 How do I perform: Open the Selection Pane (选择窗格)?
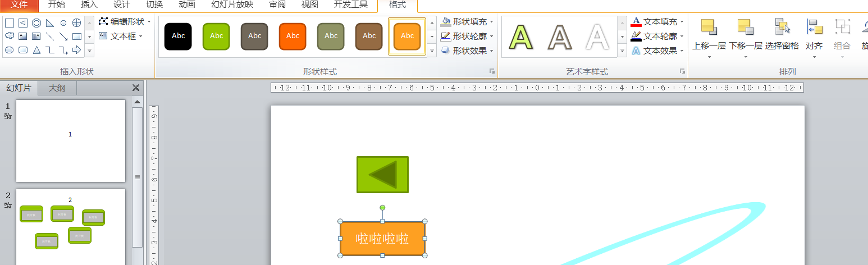(x=782, y=27)
